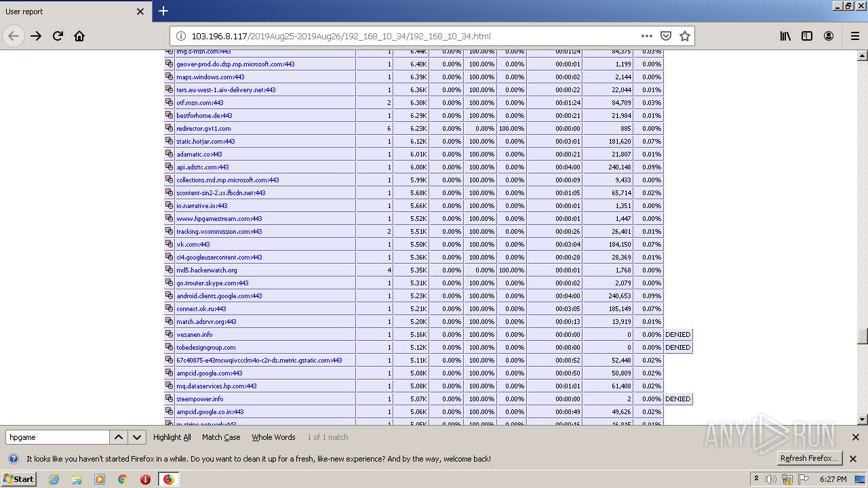Image resolution: width=868 pixels, height=488 pixels.
Task: Bookmark this page with the star
Action: tap(685, 36)
